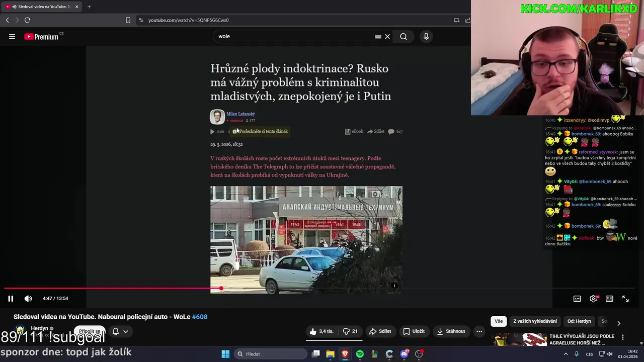Screen dimensions: 644x362
Task: Show more filter chips with arrow
Action: [619, 323]
